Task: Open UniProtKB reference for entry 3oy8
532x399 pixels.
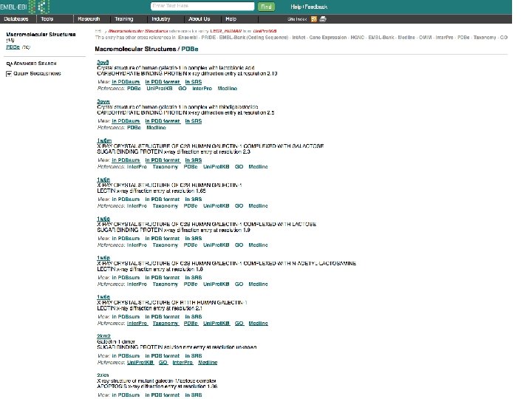Action: click(160, 88)
